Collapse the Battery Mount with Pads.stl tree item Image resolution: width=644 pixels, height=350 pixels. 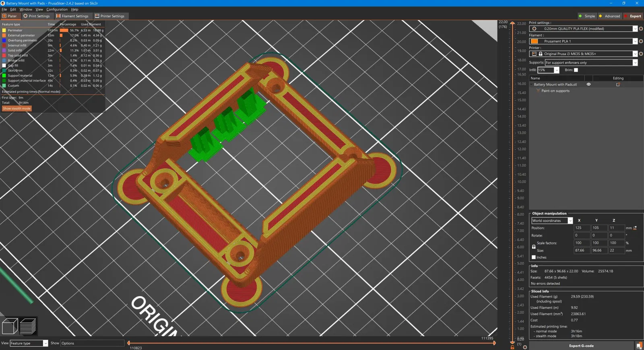click(x=531, y=84)
